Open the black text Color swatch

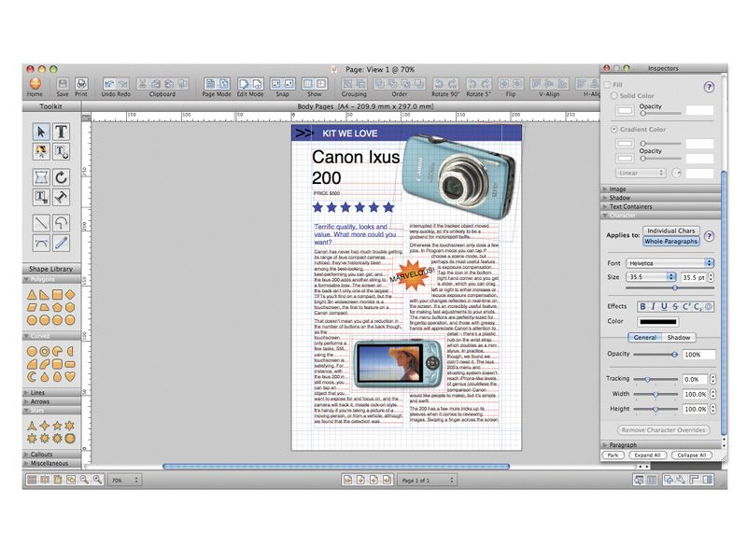click(x=658, y=321)
